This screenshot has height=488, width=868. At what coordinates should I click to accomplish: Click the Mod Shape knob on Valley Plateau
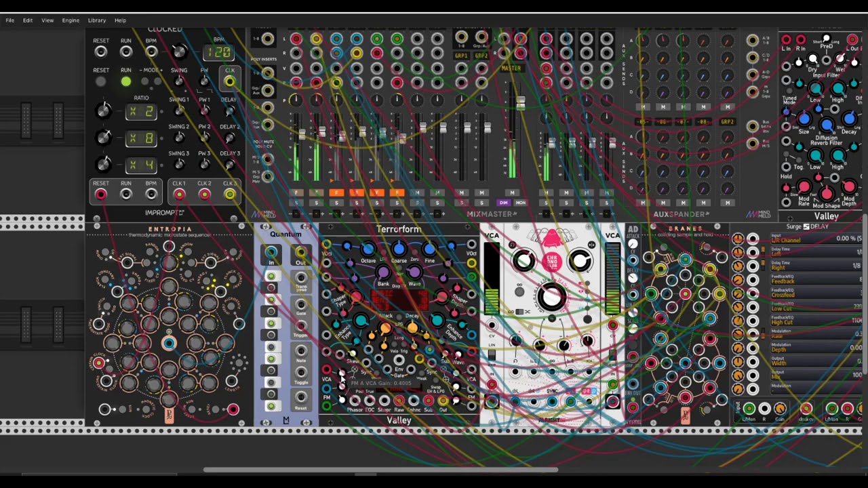click(827, 195)
